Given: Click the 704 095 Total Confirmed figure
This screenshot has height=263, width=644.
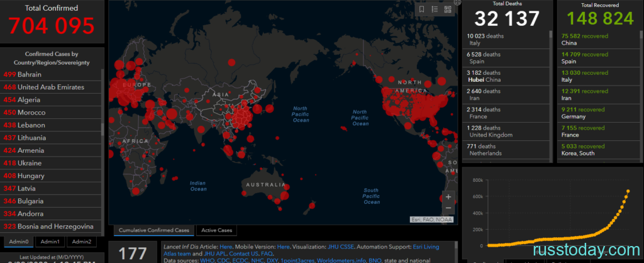Looking at the screenshot, I should pos(52,26).
